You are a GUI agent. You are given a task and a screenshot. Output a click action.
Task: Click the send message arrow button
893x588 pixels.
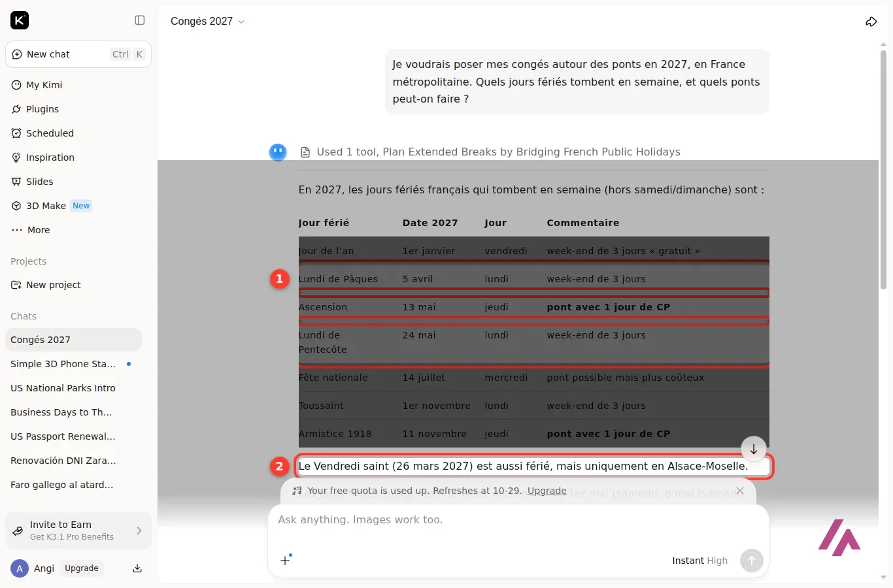tap(752, 561)
